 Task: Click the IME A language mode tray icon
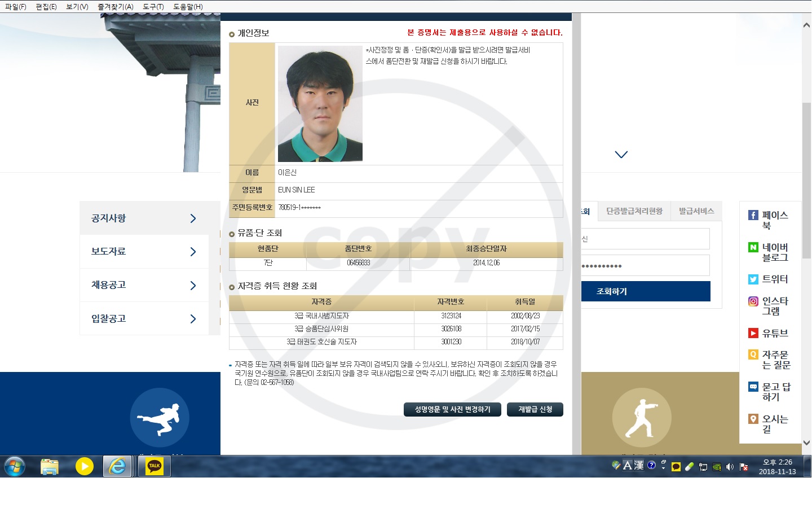pyautogui.click(x=627, y=466)
